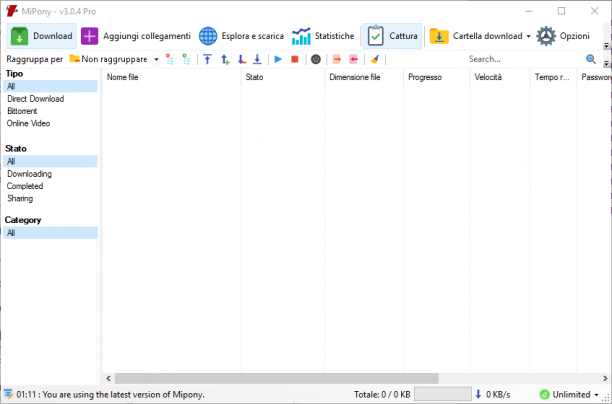The height and width of the screenshot is (404, 612).
Task: Open Statistiche view
Action: tap(323, 36)
